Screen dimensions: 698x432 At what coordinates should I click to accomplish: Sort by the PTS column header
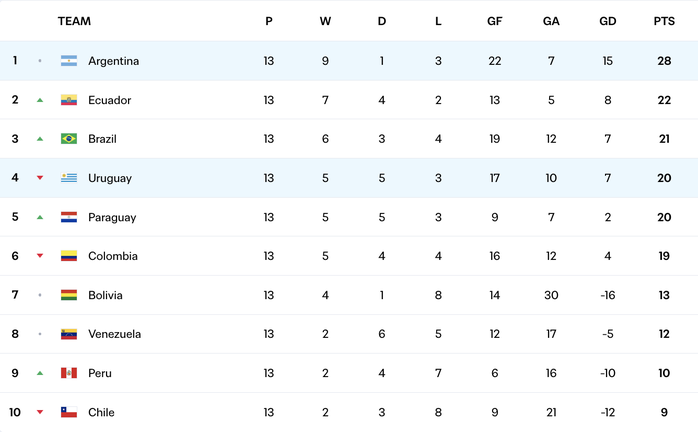click(664, 21)
